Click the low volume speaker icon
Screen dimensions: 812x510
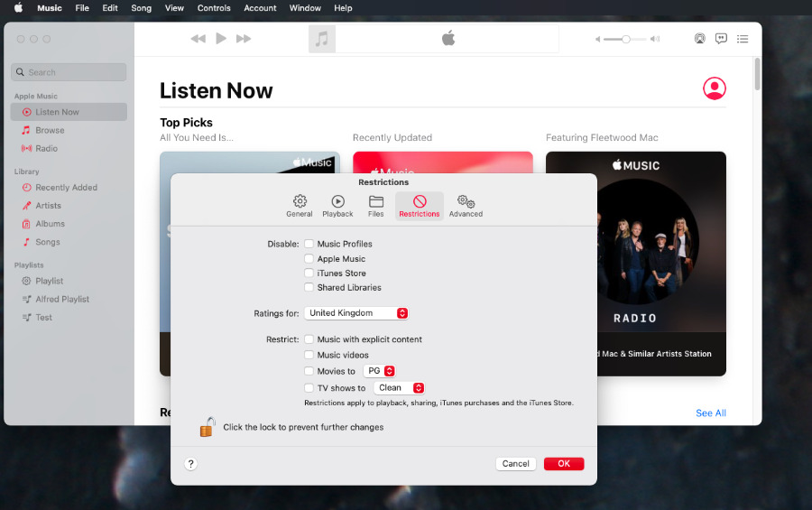click(597, 39)
